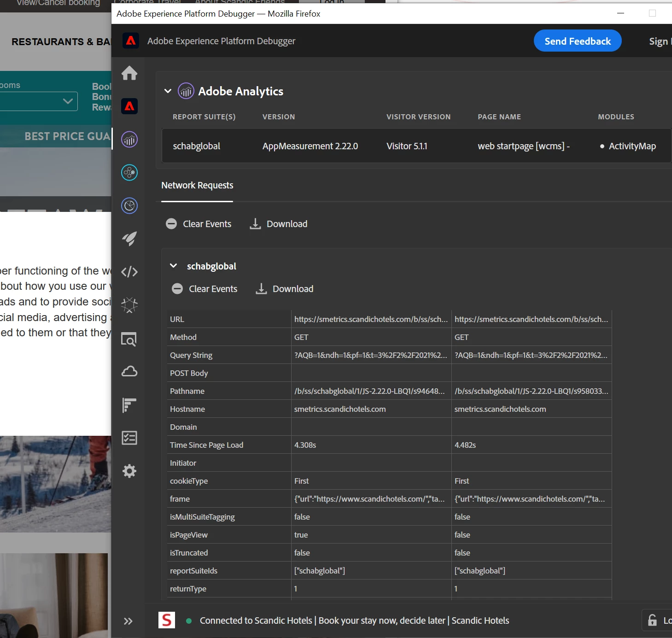Image resolution: width=672 pixels, height=638 pixels.
Task: Open the Logs bar-chart sidebar icon
Action: point(129,405)
